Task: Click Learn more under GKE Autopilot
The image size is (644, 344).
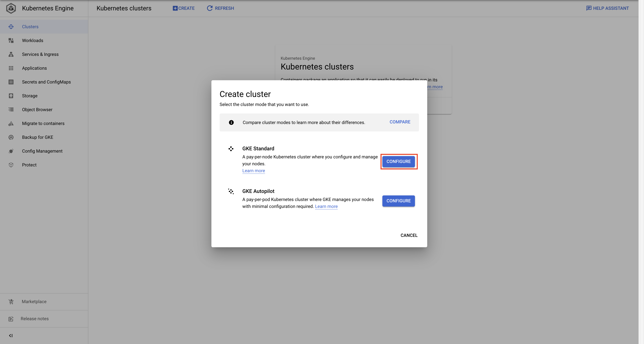Action: click(326, 206)
